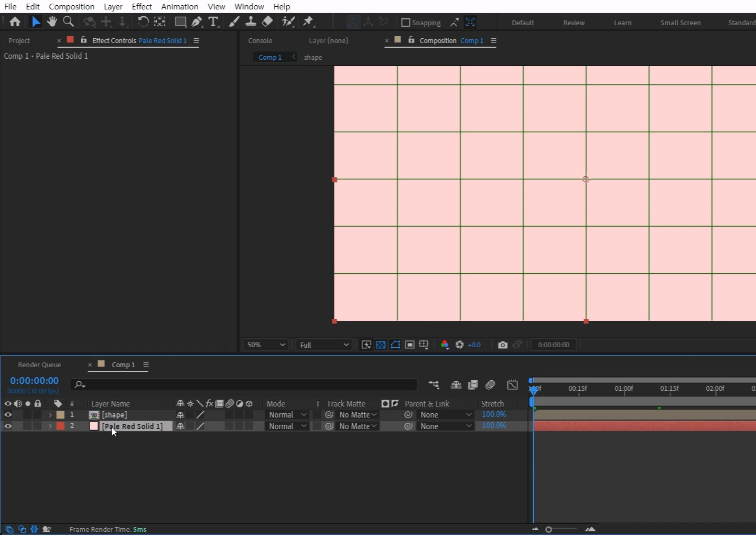756x535 pixels.
Task: Click the Reset Exposure icon
Action: [459, 345]
